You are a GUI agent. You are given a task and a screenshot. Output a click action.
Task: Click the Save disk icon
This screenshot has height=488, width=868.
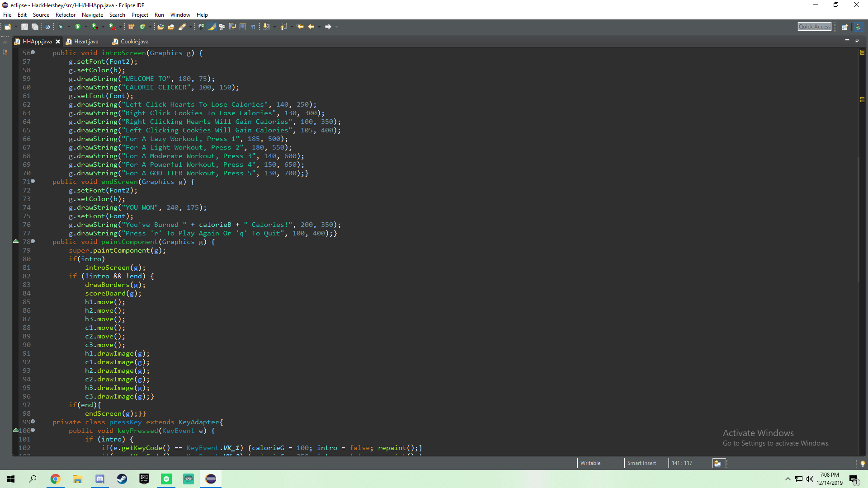(24, 27)
